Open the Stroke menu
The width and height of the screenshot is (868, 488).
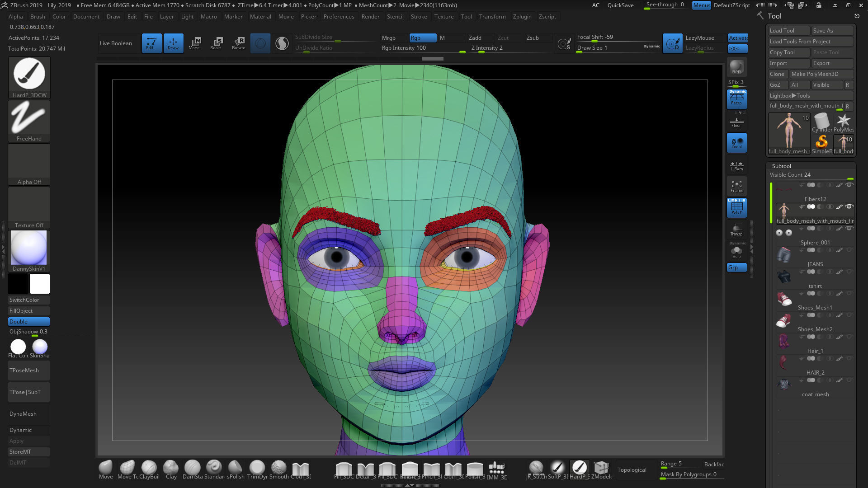(419, 17)
